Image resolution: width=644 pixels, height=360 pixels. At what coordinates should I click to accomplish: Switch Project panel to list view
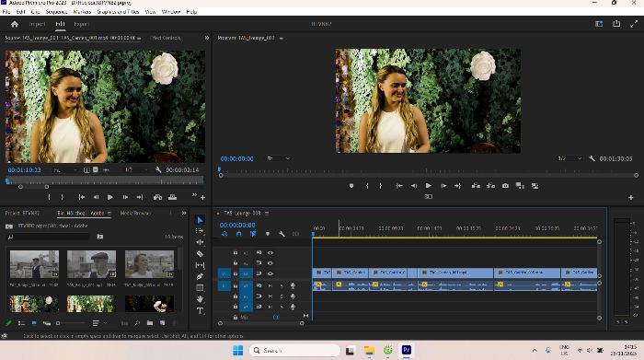pyautogui.click(x=21, y=323)
